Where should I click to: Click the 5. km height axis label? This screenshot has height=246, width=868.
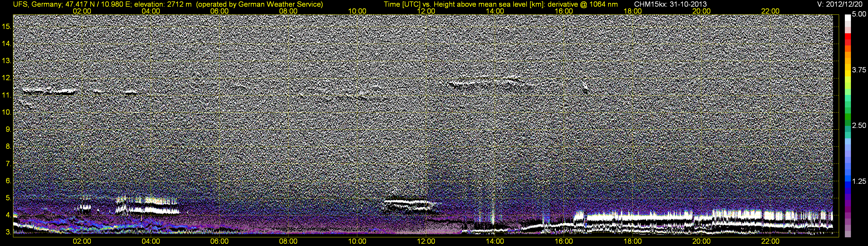click(8, 198)
